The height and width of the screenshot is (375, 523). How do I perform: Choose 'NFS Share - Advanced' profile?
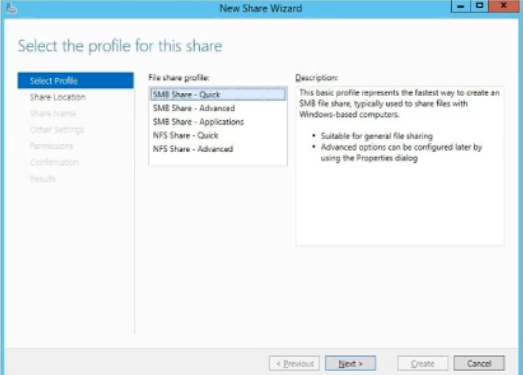point(218,149)
